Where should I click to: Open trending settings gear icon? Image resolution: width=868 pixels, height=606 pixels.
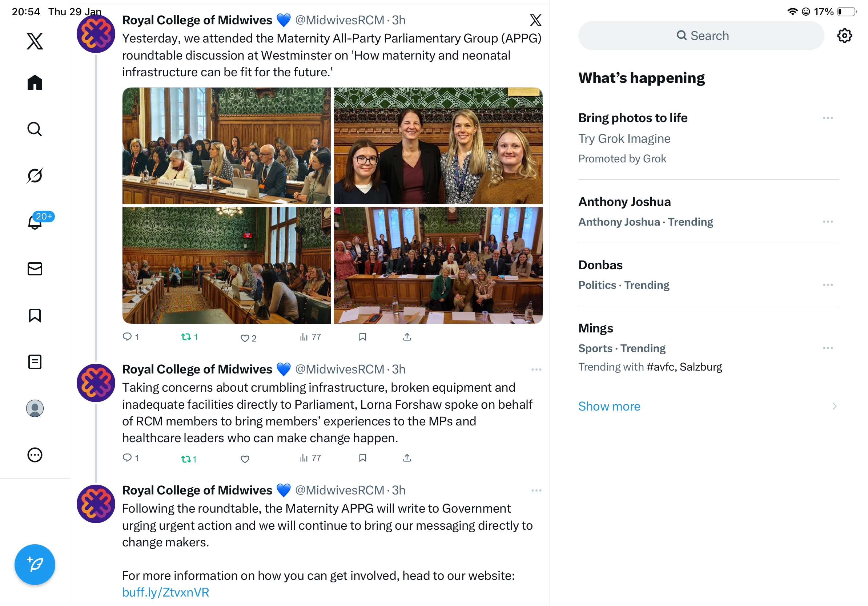tap(844, 36)
